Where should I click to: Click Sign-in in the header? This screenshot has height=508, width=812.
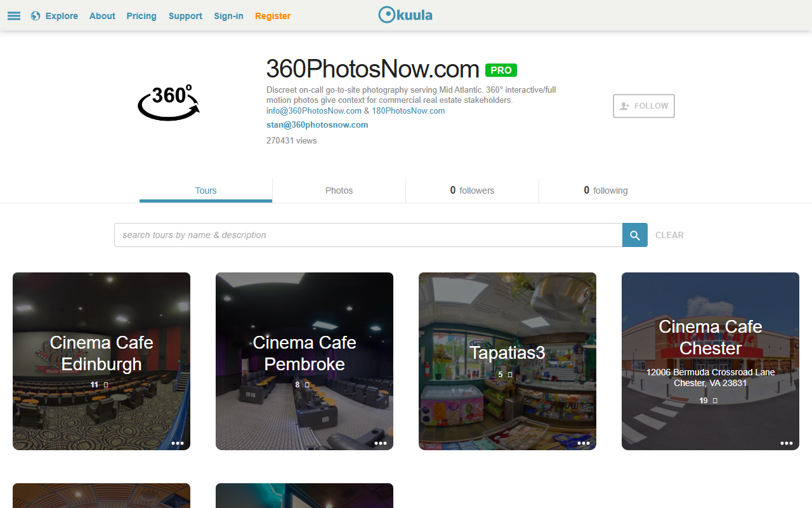[228, 16]
